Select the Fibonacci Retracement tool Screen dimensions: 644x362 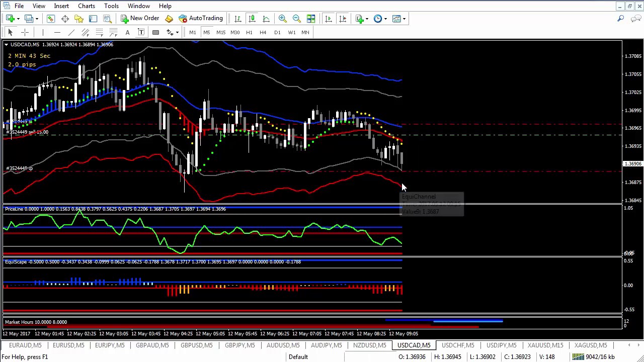tap(100, 32)
